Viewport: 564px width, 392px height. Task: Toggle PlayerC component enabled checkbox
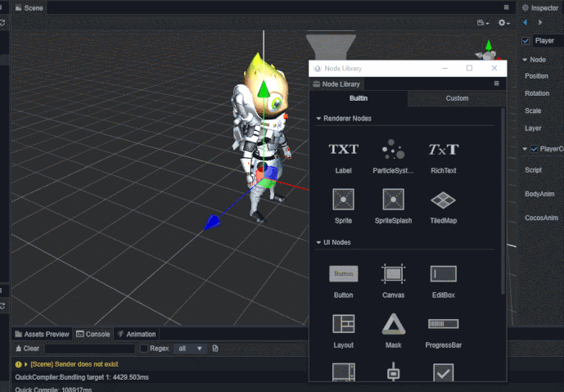tap(535, 148)
